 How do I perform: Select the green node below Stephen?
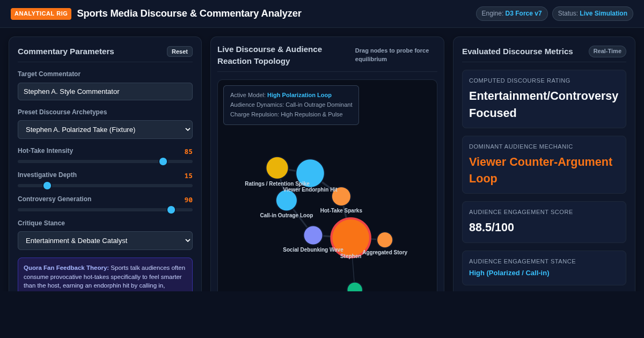point(355,288)
